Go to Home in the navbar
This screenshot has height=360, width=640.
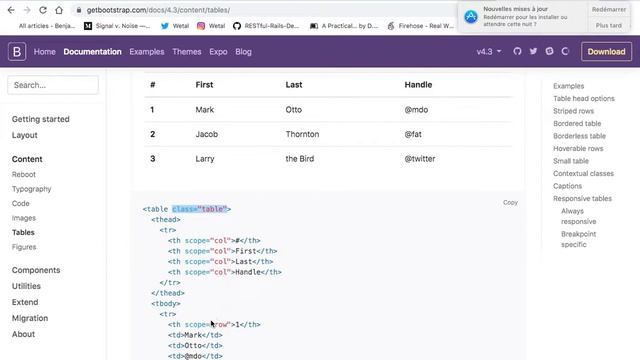(x=44, y=52)
